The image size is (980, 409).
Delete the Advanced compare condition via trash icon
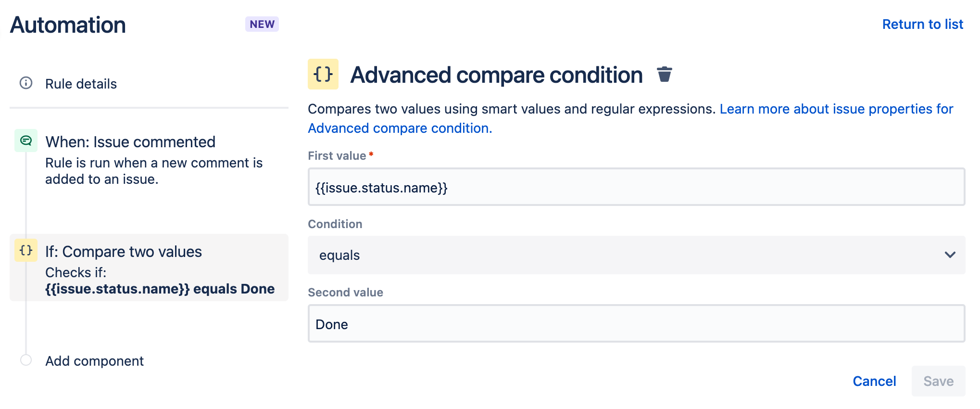coord(666,75)
